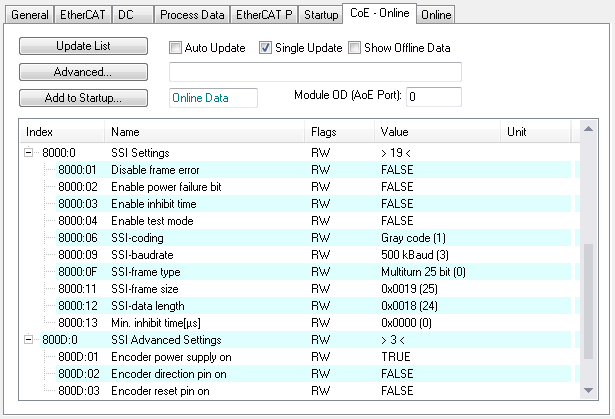
Task: Collapse the 8000:0 SSI Settings node
Action: pyautogui.click(x=28, y=152)
